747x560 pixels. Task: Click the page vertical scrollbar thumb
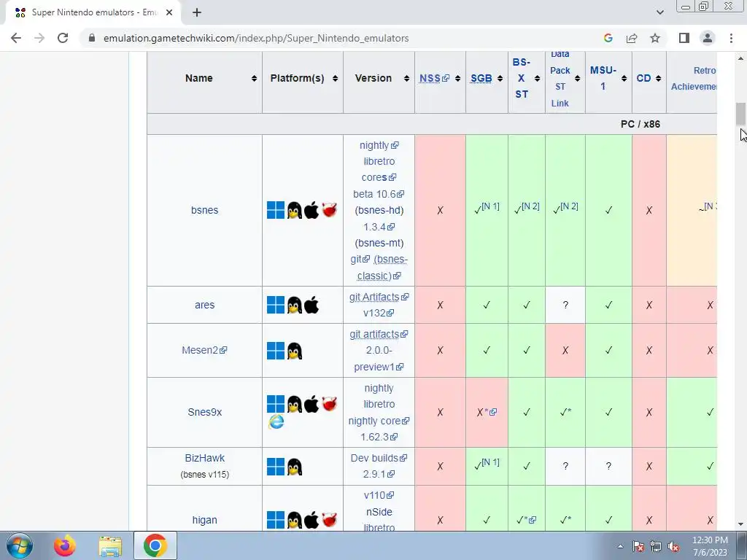[x=740, y=114]
